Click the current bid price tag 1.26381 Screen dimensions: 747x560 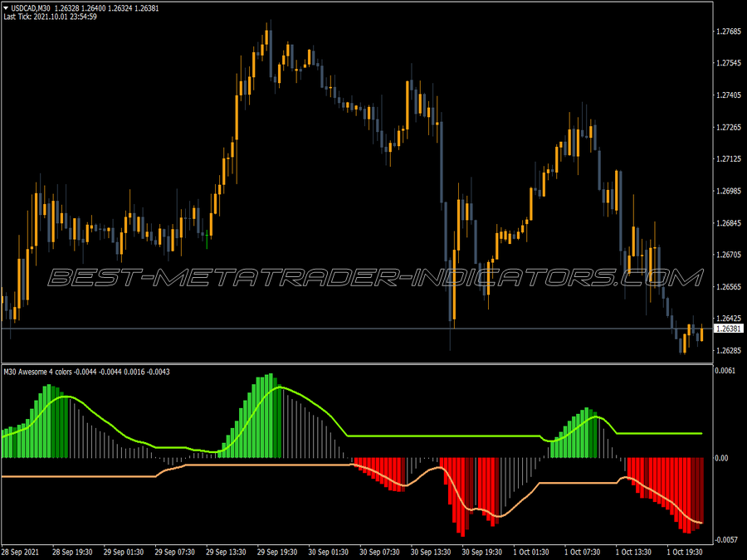click(729, 329)
